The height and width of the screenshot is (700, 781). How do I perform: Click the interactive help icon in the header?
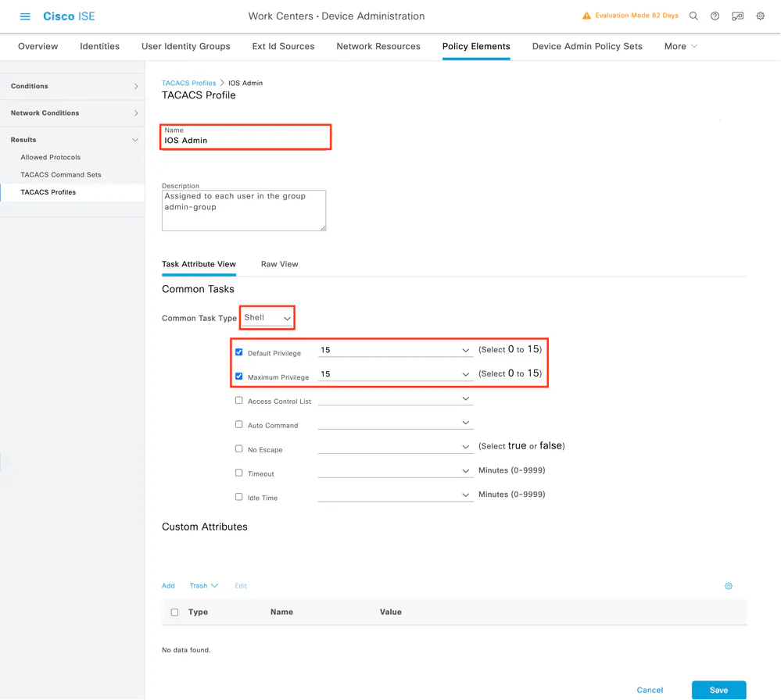pyautogui.click(x=737, y=16)
